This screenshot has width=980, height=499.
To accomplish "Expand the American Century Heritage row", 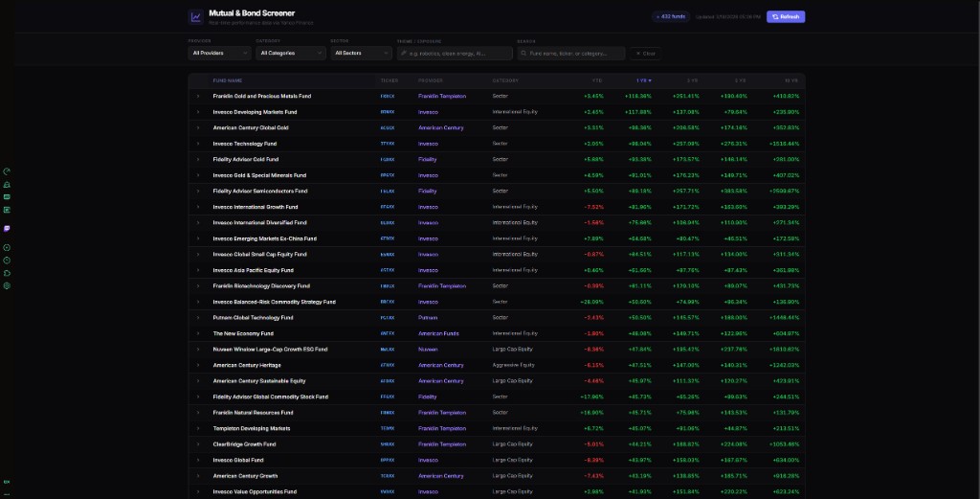I will click(x=198, y=365).
